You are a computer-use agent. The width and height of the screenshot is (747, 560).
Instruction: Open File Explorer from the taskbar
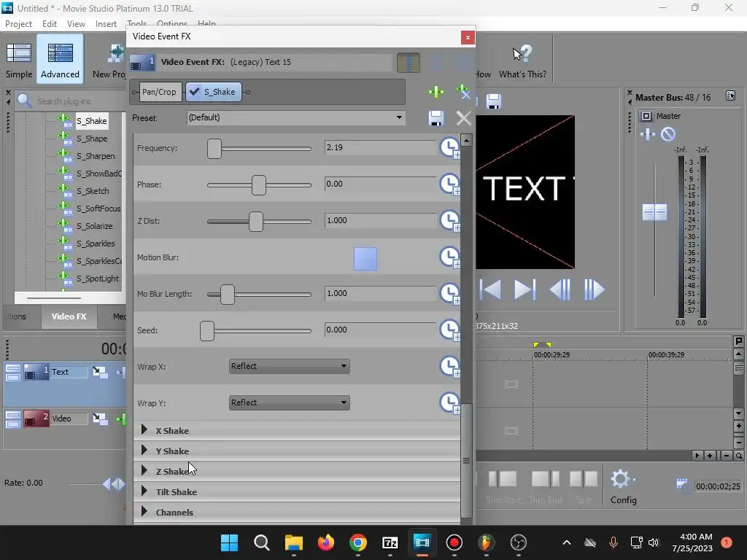(x=294, y=542)
